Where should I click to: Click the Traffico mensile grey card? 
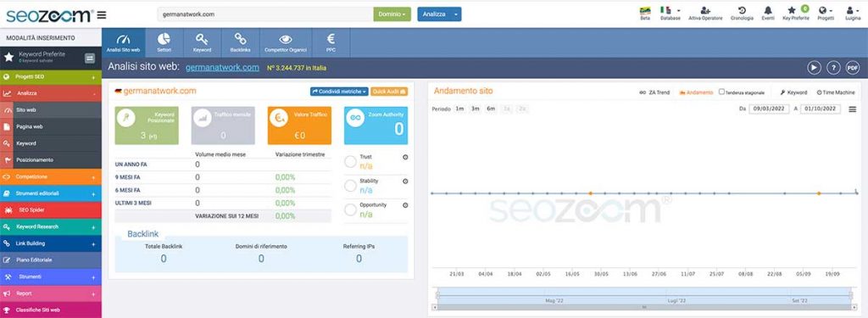click(223, 126)
